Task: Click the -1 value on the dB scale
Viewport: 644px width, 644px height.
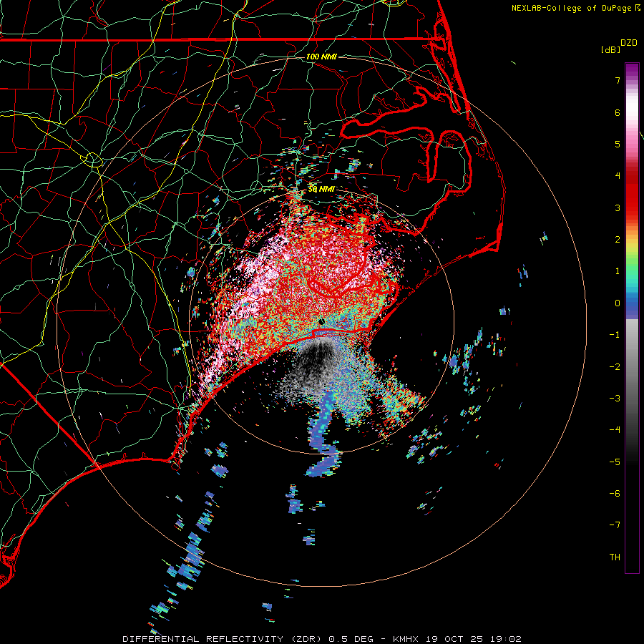Action: 615,335
